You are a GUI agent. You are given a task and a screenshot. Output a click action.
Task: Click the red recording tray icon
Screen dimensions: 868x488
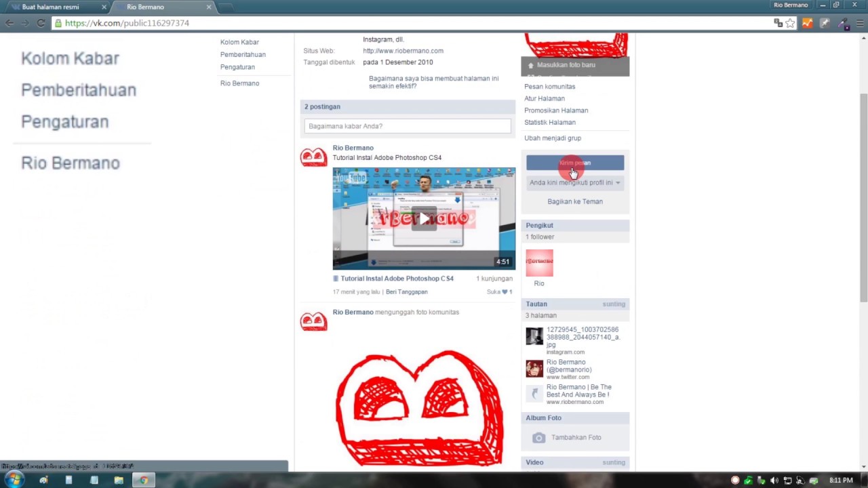[x=735, y=481]
